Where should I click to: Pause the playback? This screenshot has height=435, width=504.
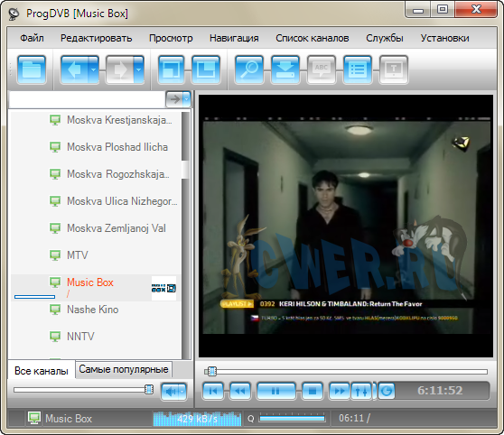pos(275,391)
